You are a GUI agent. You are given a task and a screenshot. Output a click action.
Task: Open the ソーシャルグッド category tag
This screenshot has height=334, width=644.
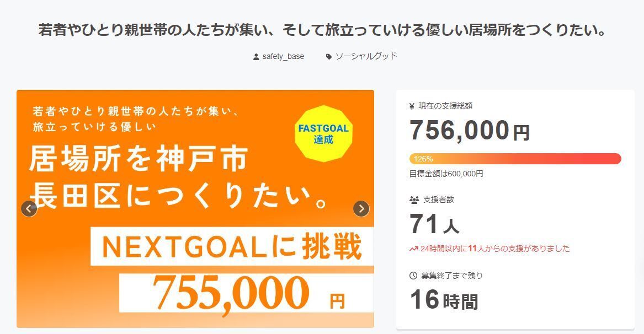coord(366,56)
